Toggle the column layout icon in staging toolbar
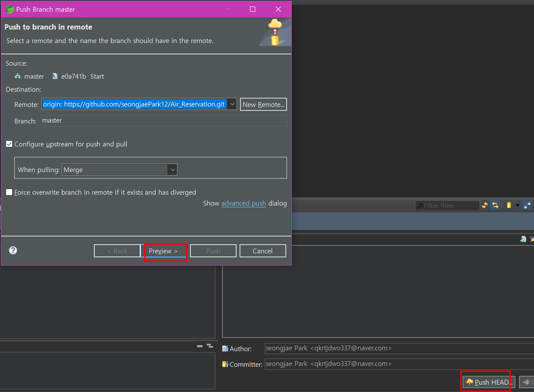This screenshot has height=392, width=534. [527, 205]
